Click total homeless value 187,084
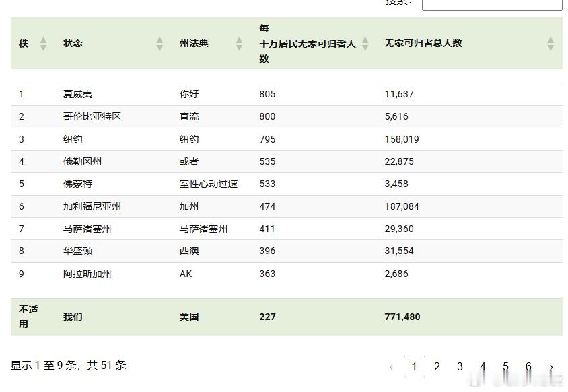The width and height of the screenshot is (568, 392). [x=402, y=206]
